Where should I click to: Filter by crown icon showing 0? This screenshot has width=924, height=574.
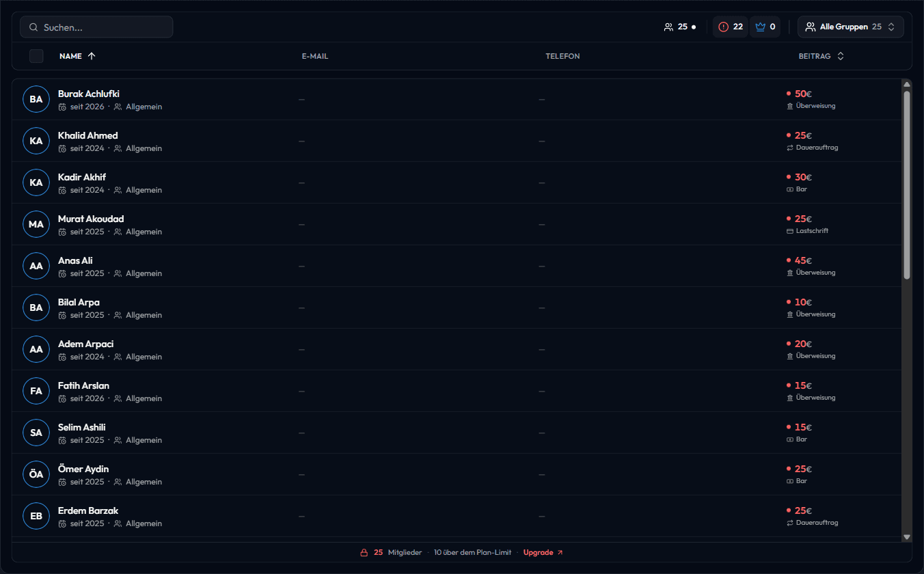click(x=765, y=27)
